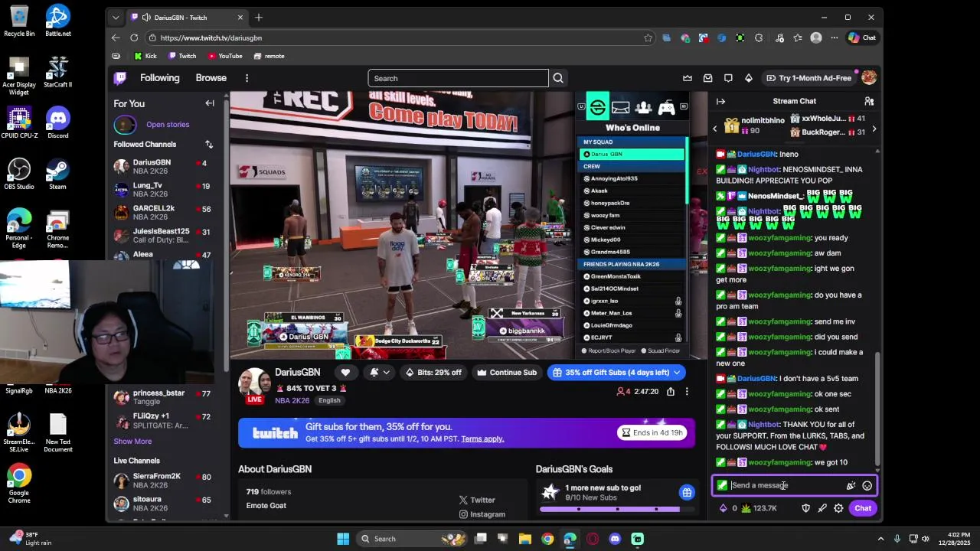Open the chat power-ups sparkle icon
The height and width of the screenshot is (551, 980).
tap(851, 485)
